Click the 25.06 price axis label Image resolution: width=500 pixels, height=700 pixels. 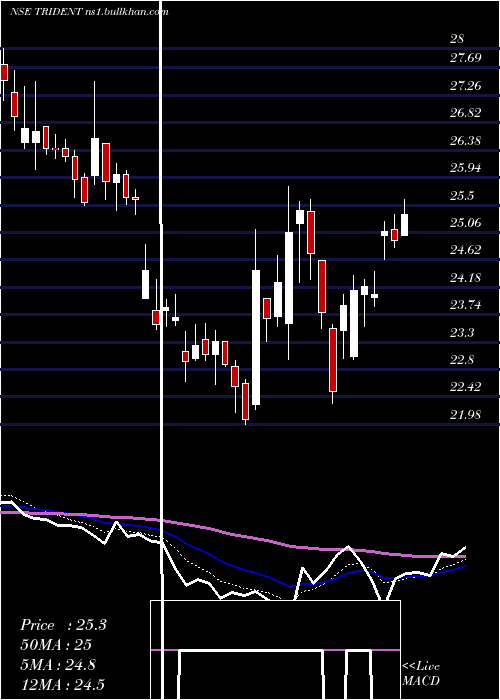pos(466,222)
